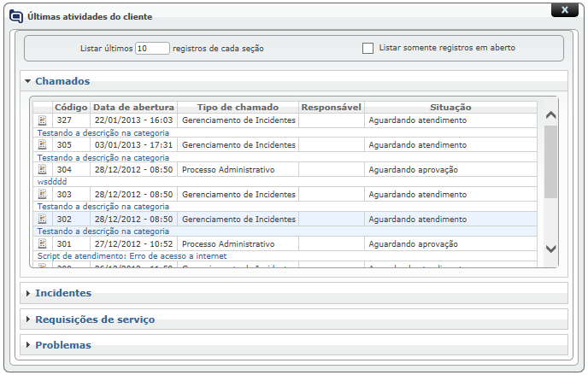Open the 'wsdddd' description link

(51, 182)
